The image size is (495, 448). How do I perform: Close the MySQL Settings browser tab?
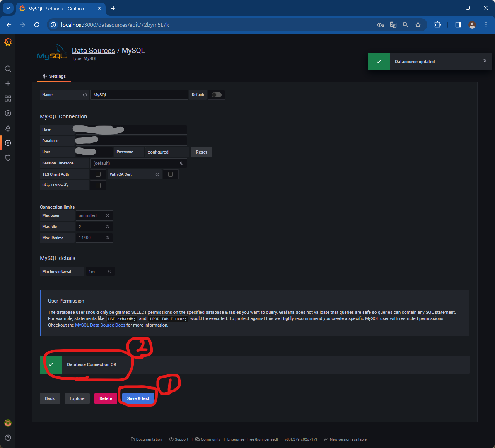point(99,8)
